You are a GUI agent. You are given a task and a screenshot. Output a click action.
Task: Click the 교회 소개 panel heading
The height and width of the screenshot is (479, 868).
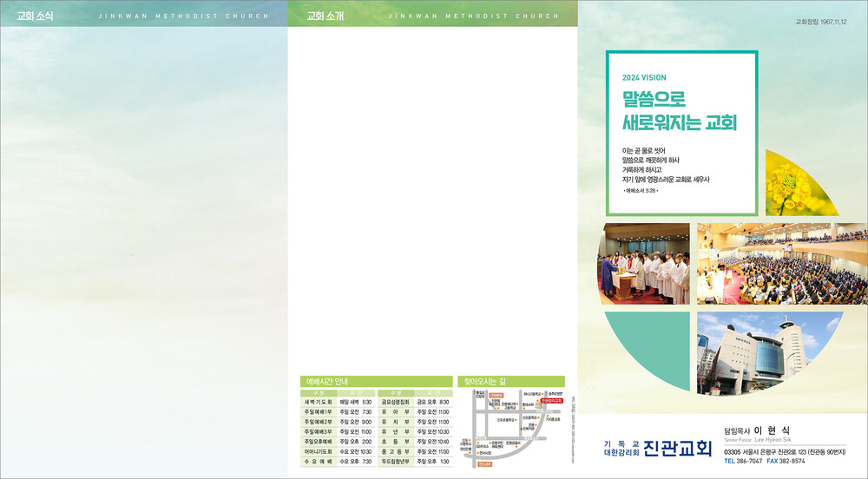(x=324, y=16)
